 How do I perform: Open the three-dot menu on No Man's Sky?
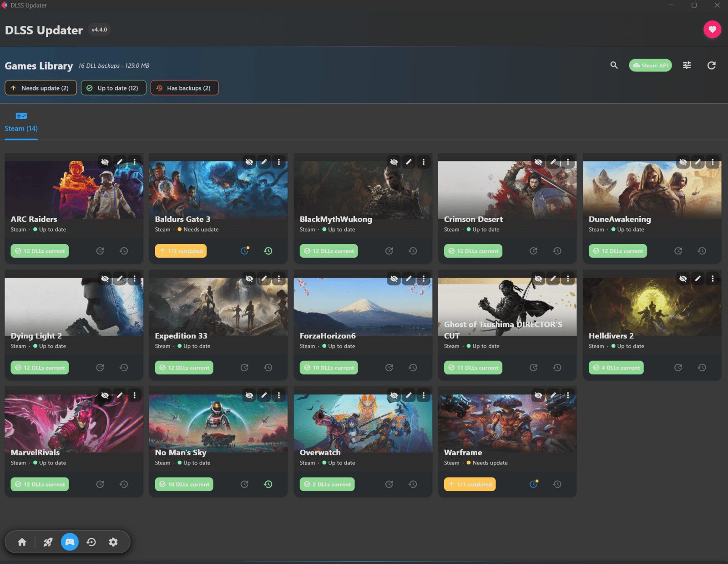click(279, 395)
